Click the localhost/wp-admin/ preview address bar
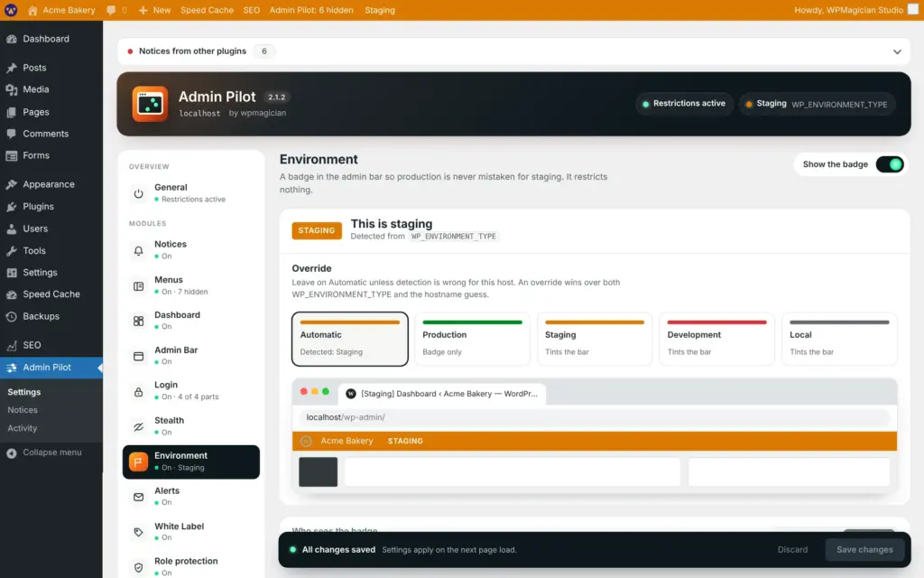924x578 pixels. (595, 417)
